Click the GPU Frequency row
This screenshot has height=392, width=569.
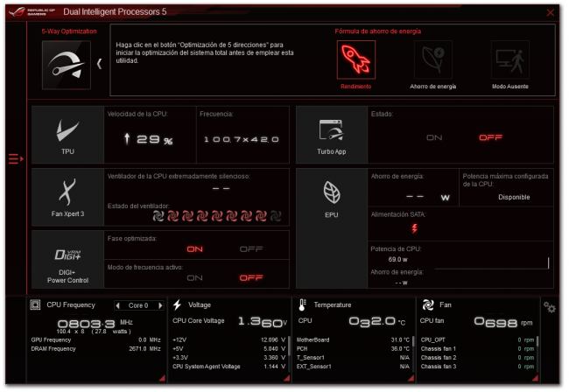pos(95,340)
